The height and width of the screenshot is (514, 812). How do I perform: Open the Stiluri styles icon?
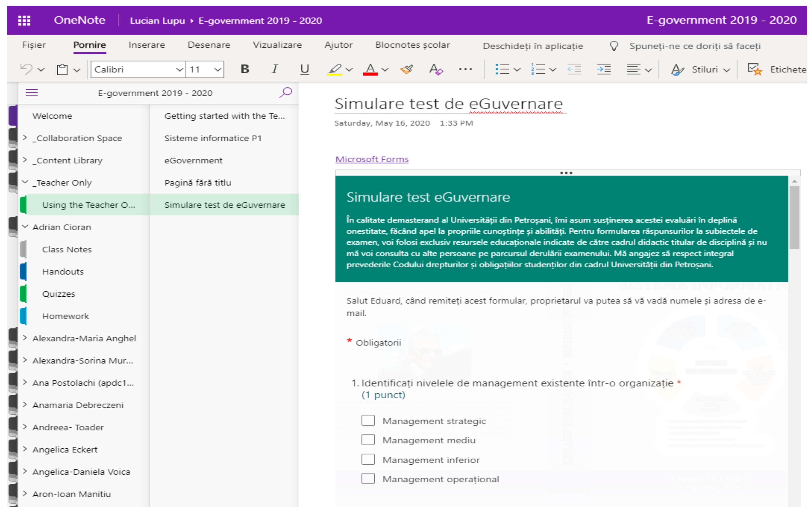click(x=677, y=70)
